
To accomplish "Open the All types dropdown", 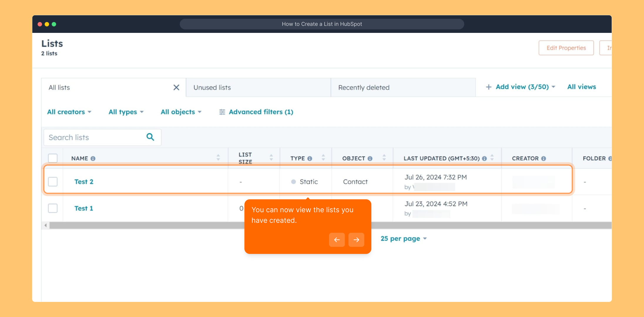I will click(x=126, y=112).
